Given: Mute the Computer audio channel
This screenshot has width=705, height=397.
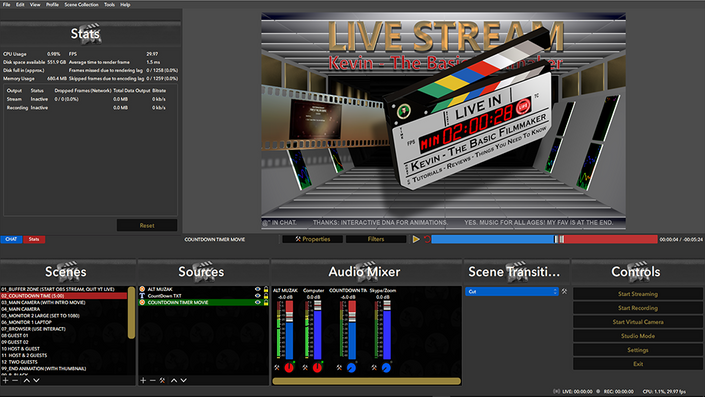Looking at the screenshot, I should [x=317, y=368].
